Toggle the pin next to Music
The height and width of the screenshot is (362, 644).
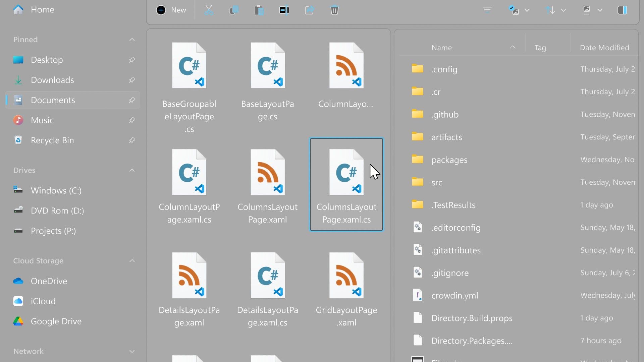click(132, 120)
